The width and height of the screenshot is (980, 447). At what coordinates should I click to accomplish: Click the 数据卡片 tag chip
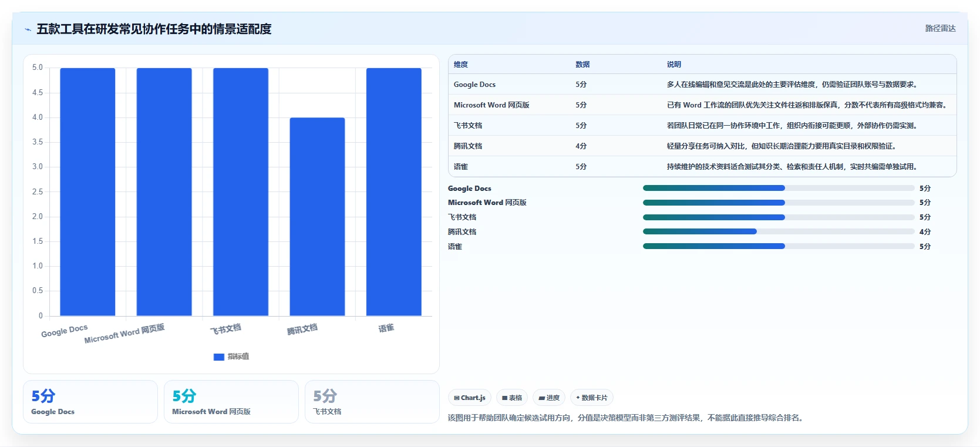pyautogui.click(x=592, y=398)
